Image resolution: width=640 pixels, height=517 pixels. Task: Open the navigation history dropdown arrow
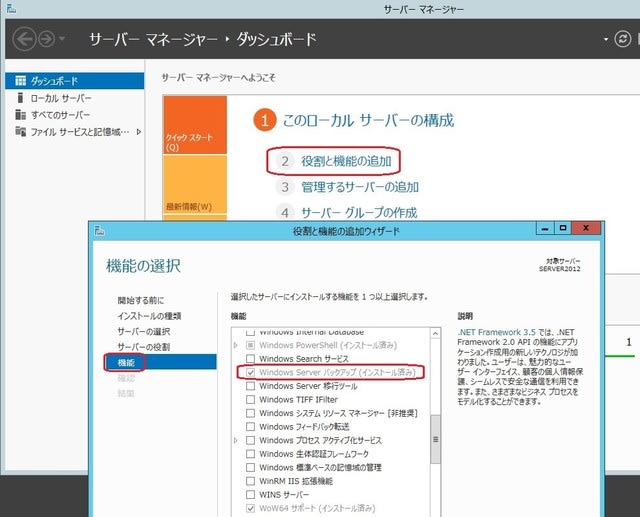click(x=62, y=39)
